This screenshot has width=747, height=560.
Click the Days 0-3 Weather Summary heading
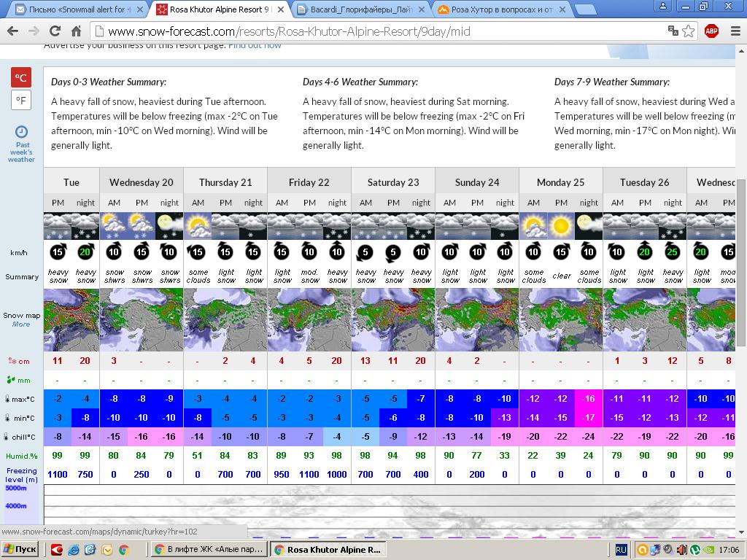point(109,82)
